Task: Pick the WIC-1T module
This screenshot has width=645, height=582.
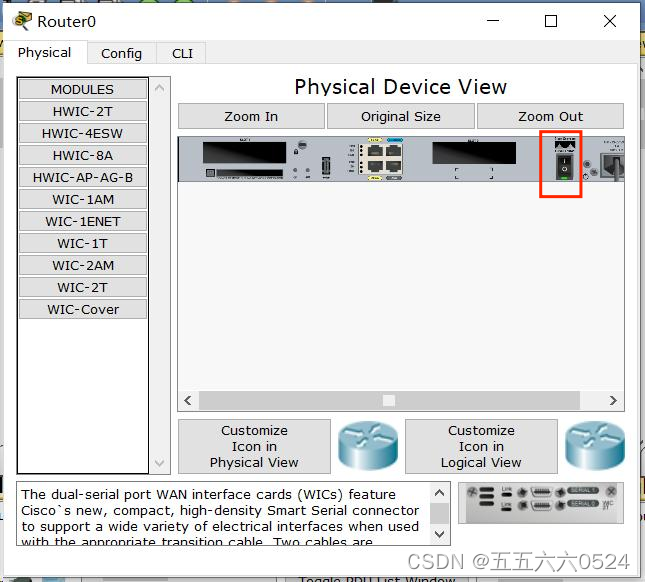Action: tap(83, 243)
